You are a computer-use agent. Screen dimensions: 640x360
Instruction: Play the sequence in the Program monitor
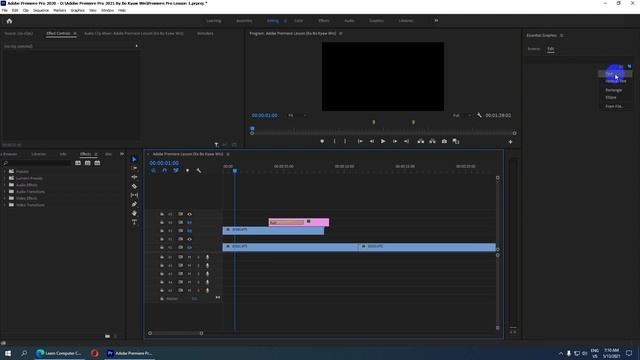383,141
